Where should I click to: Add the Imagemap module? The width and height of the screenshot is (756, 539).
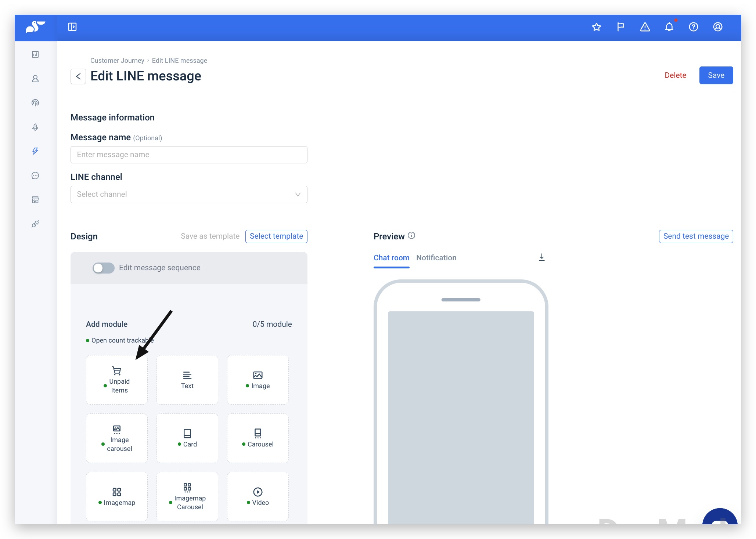117,496
